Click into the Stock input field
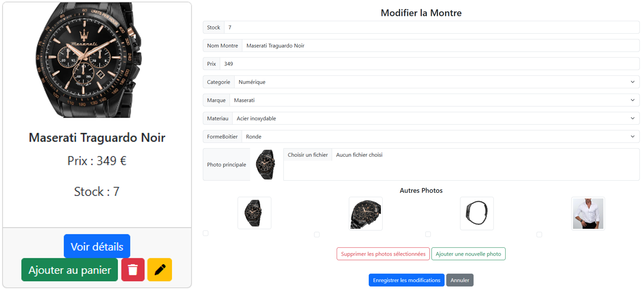 (432, 27)
